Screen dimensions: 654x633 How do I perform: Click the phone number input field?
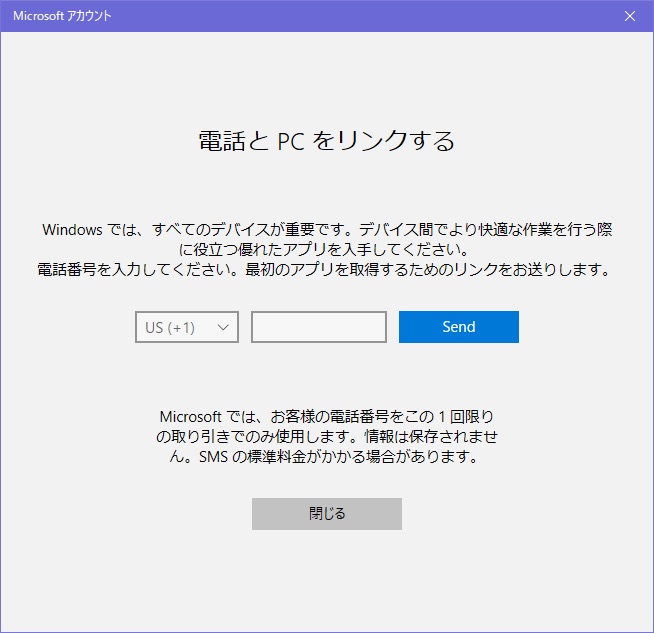coord(319,327)
